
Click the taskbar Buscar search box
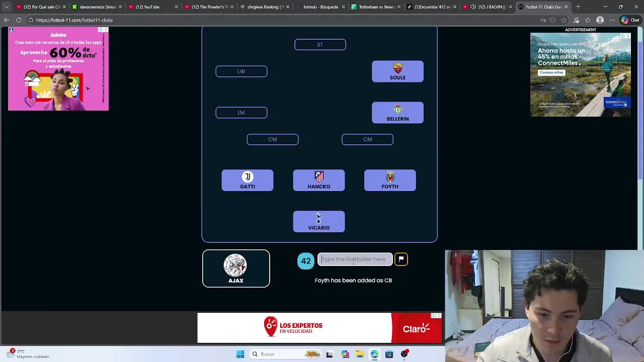[286, 354]
